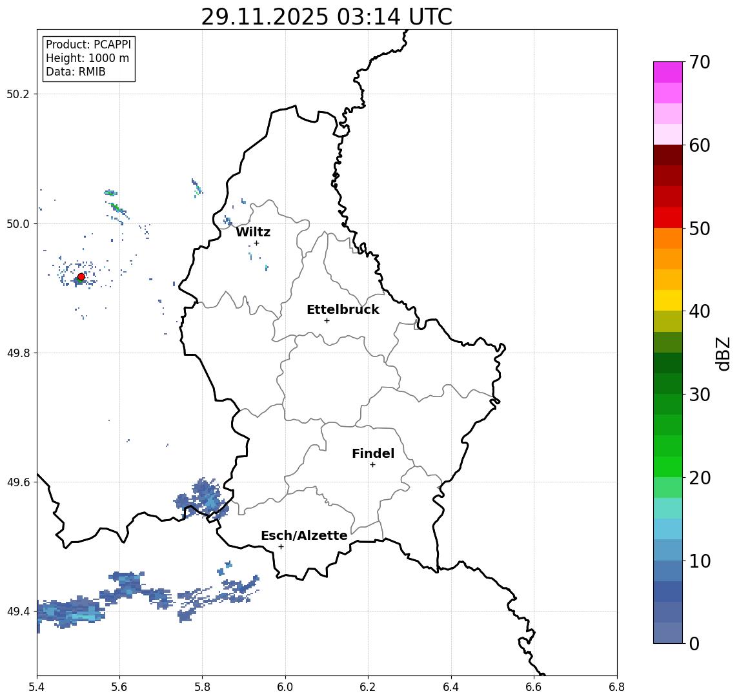
Task: Click the title 29.11.2025 03:14 UTC
Action: click(x=327, y=17)
